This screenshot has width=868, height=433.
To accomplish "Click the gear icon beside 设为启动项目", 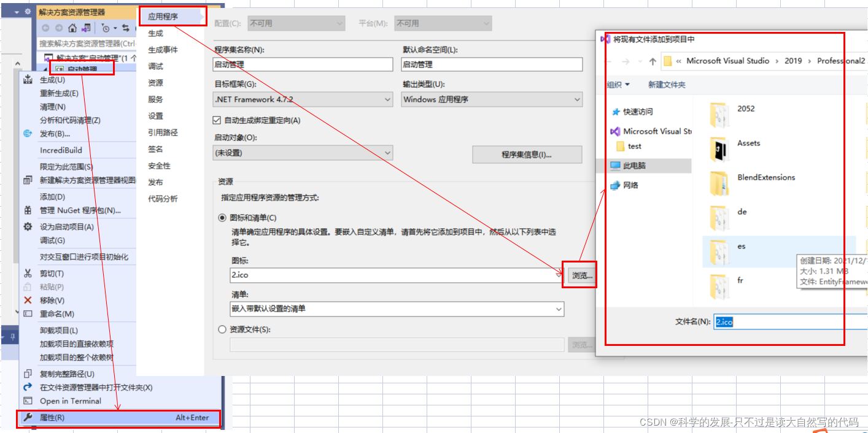I will 28,227.
